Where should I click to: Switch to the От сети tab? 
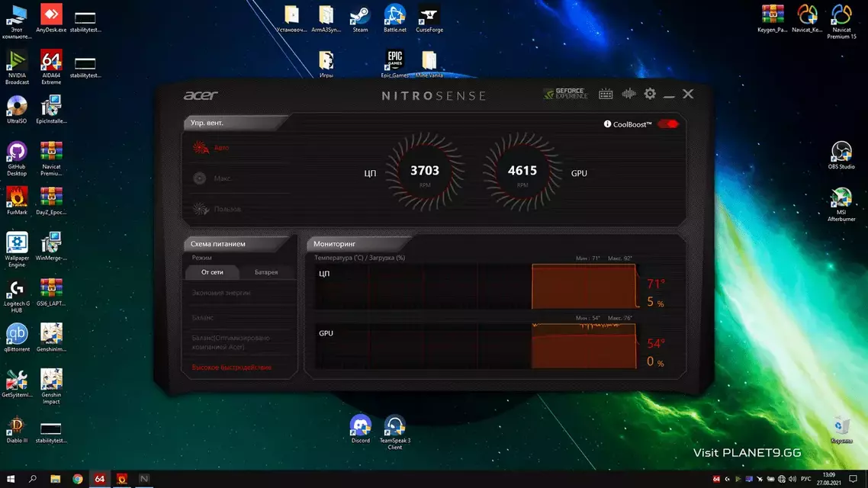[212, 272]
